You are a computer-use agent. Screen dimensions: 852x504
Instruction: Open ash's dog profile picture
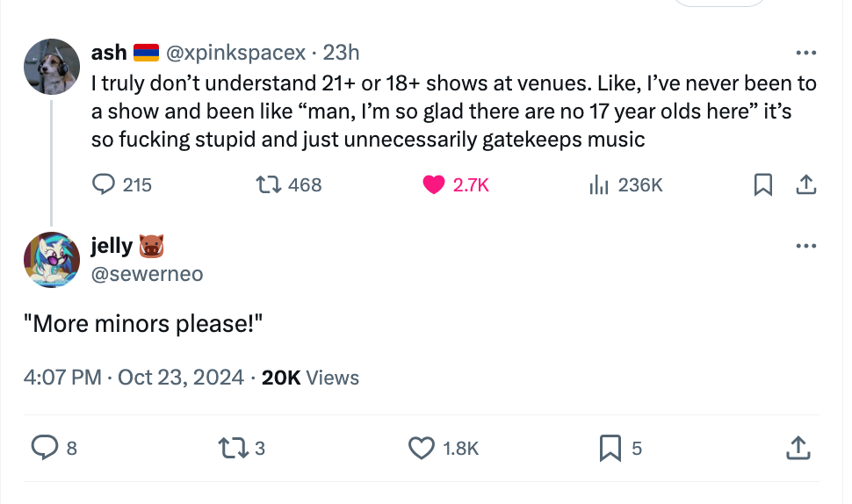coord(52,66)
